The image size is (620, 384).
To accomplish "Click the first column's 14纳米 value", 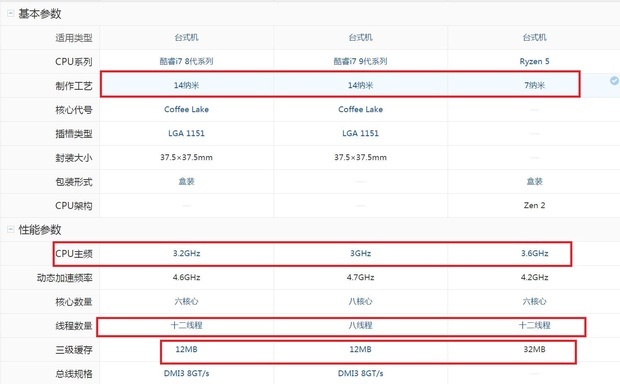I will pos(186,85).
